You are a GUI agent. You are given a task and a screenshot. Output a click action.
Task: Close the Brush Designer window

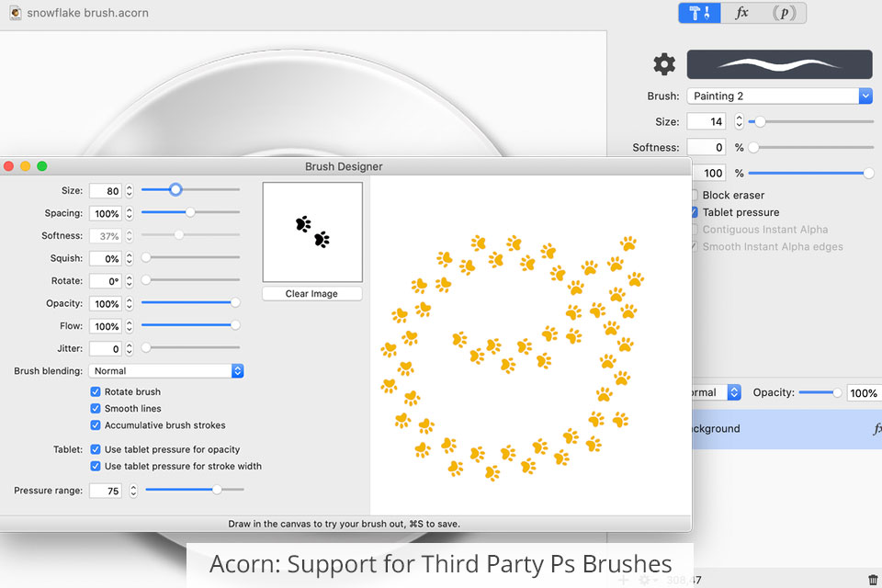pos(8,166)
